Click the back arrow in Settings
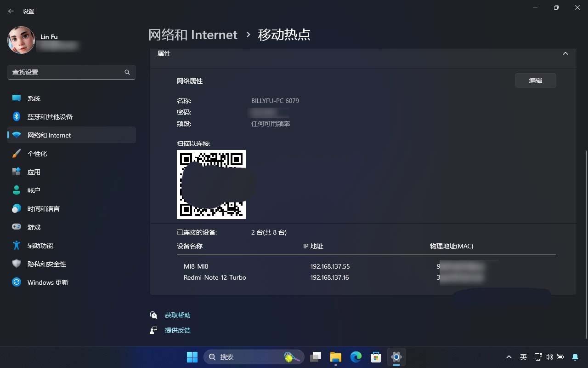 [x=11, y=11]
